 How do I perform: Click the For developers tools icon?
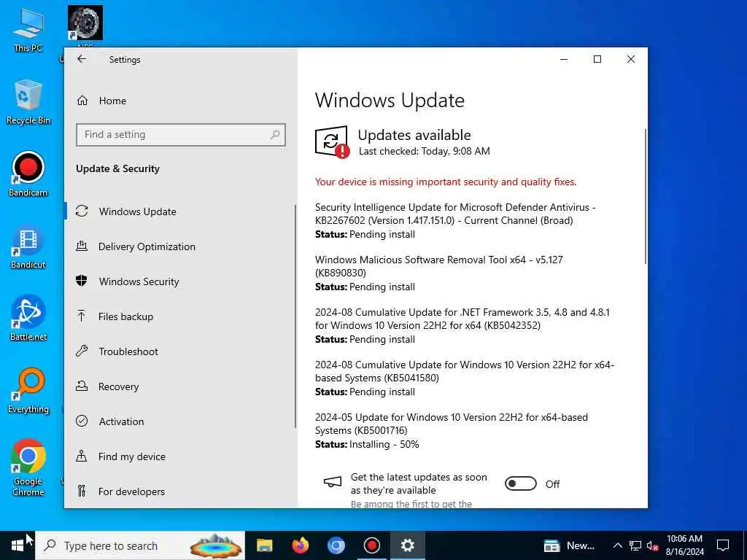click(82, 491)
